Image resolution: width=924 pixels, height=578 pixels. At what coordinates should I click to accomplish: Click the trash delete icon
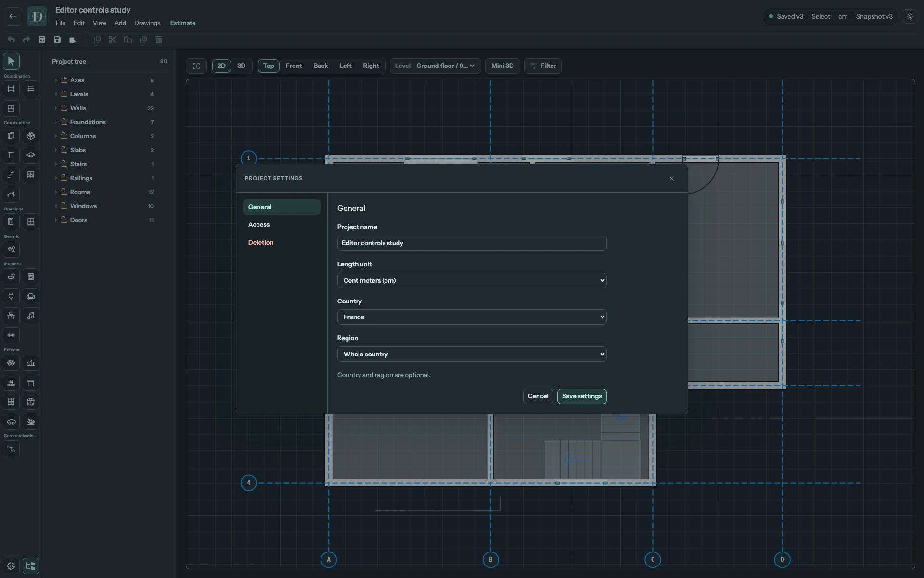click(x=159, y=39)
